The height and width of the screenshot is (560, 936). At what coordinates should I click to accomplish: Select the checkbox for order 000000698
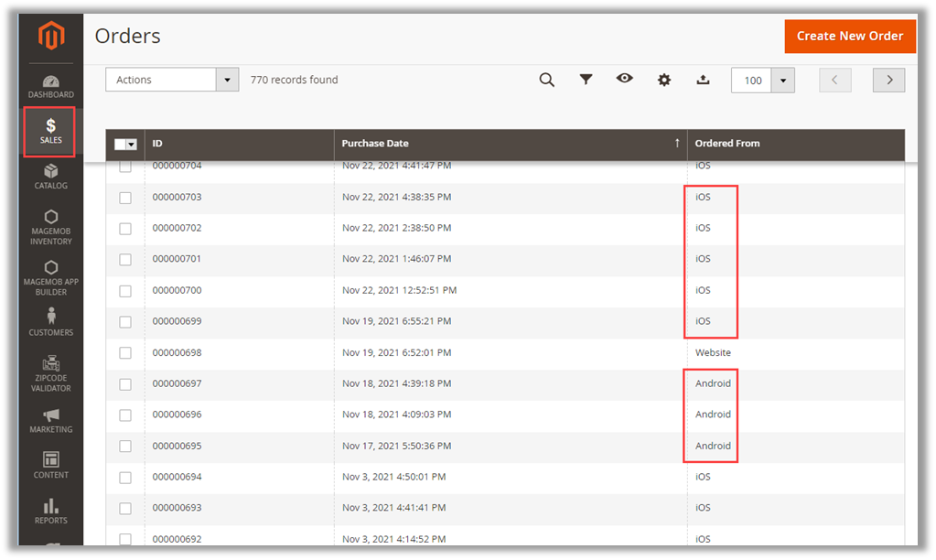pyautogui.click(x=125, y=353)
